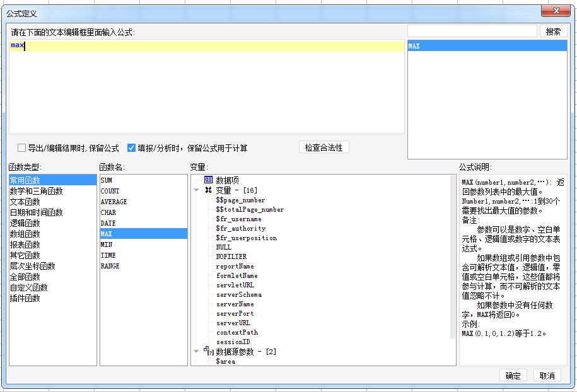
Task: Cancel with the 取消 button
Action: click(547, 376)
